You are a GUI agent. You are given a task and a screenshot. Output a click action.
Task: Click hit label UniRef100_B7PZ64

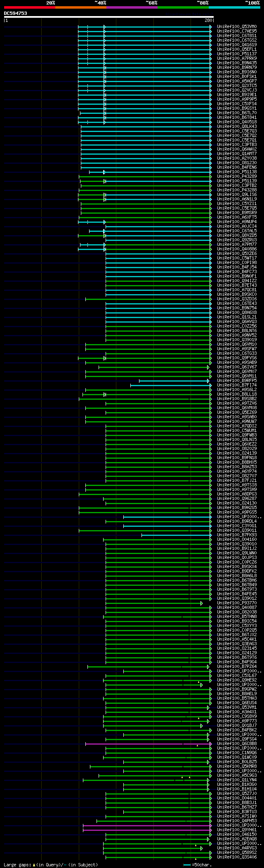tap(237, 666)
